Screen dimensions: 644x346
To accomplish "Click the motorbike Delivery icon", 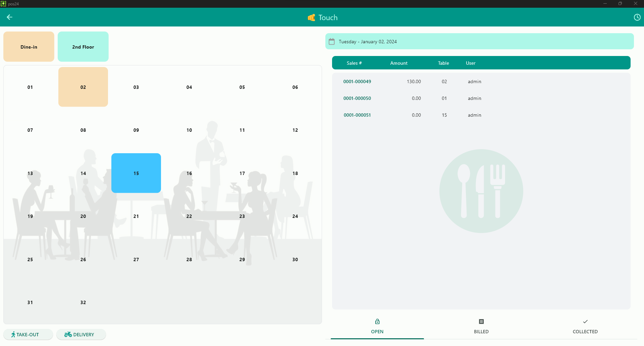I will coord(68,335).
